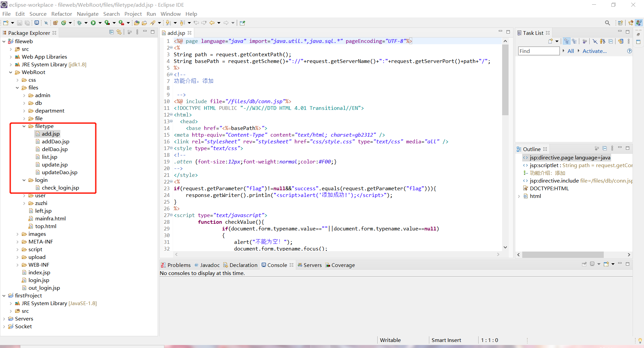644x348 pixels.
Task: Open the Window menu
Action: pyautogui.click(x=170, y=14)
